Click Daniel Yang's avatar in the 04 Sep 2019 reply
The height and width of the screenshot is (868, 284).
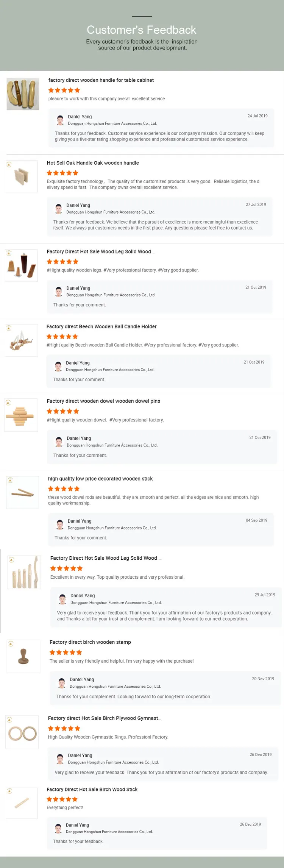(x=60, y=525)
